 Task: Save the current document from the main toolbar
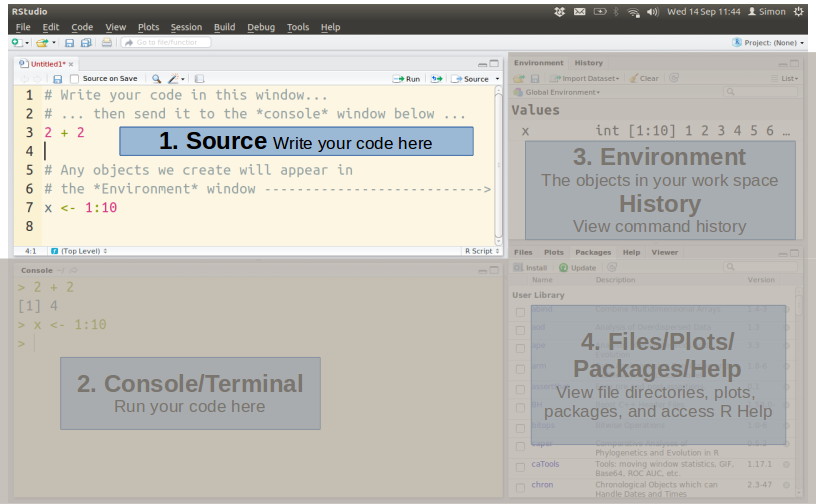pyautogui.click(x=69, y=43)
